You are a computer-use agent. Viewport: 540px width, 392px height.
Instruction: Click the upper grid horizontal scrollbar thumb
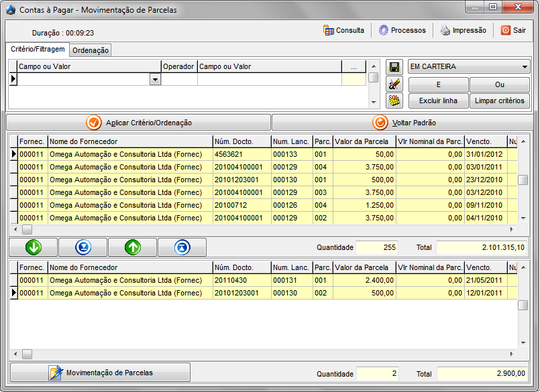point(27,228)
